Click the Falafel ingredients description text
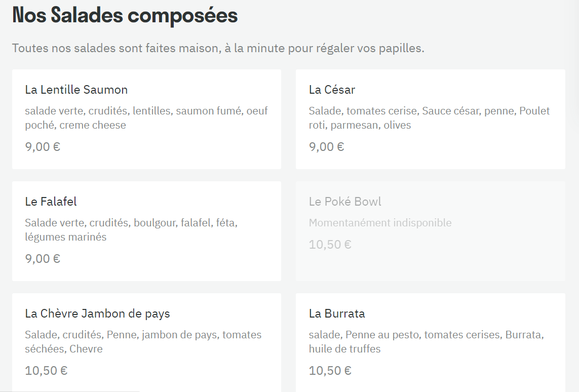 pyautogui.click(x=131, y=229)
